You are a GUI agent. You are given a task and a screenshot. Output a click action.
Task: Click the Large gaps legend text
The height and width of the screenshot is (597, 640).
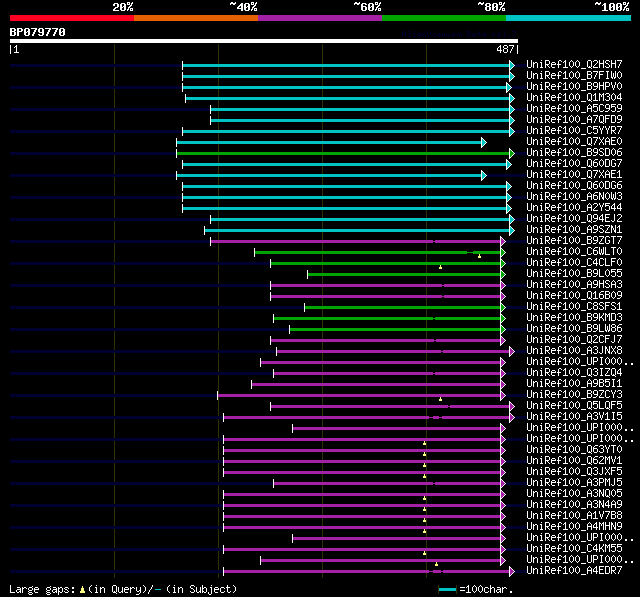coord(123,589)
